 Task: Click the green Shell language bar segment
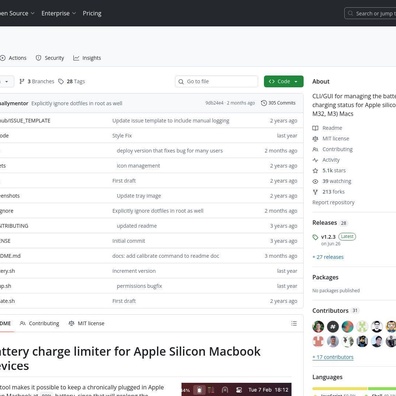click(382, 389)
